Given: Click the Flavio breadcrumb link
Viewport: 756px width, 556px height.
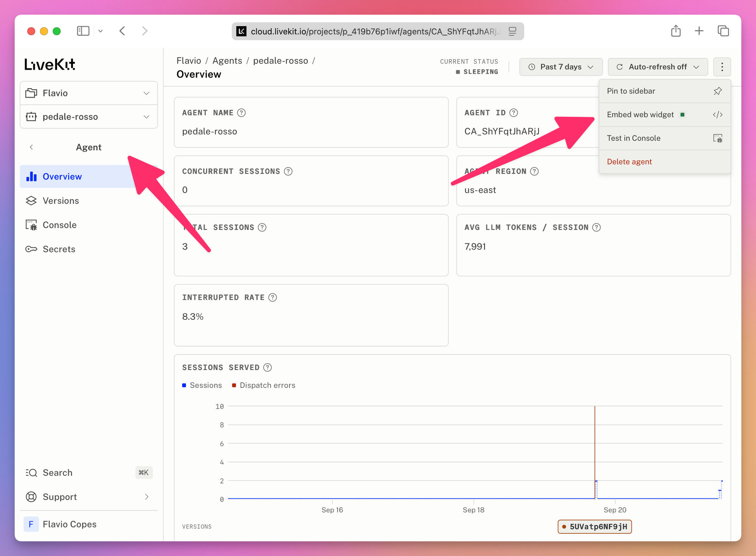Looking at the screenshot, I should (189, 61).
